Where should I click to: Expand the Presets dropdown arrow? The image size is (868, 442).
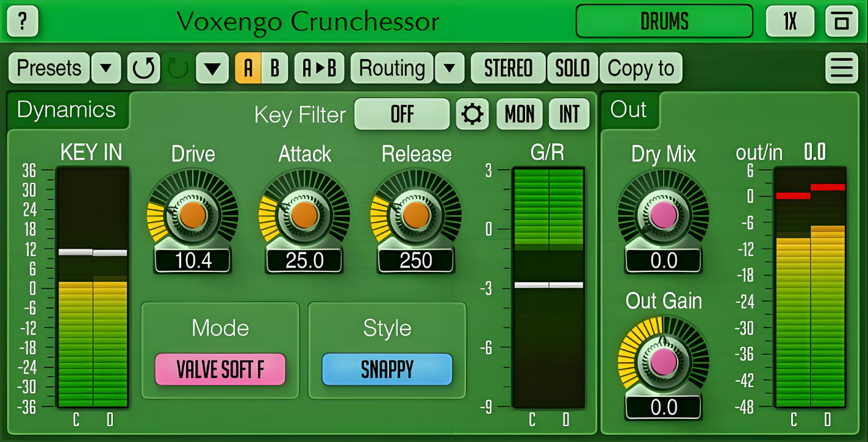(x=106, y=68)
